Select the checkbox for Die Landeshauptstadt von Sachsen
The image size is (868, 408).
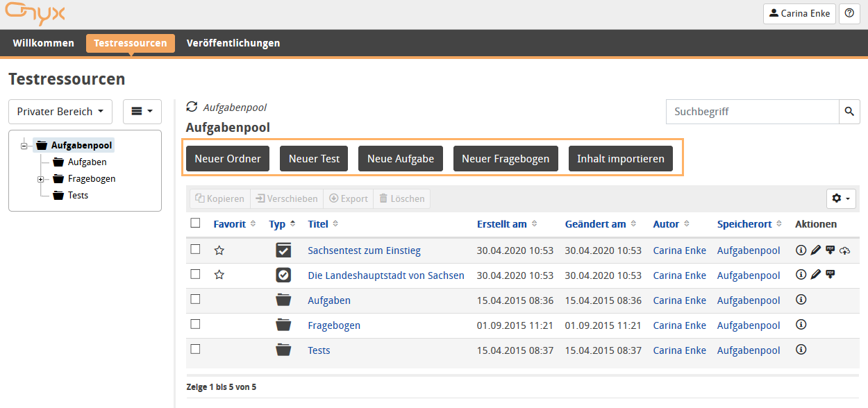(196, 275)
